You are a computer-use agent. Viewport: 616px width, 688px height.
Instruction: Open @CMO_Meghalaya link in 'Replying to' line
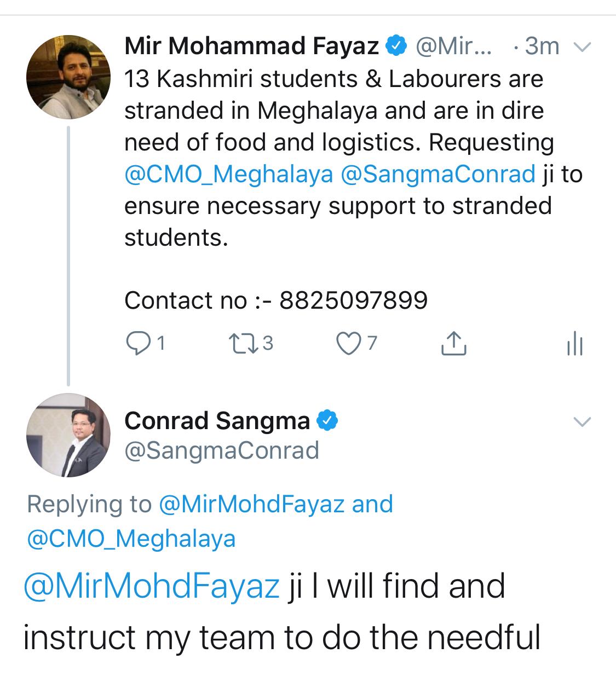pyautogui.click(x=131, y=539)
